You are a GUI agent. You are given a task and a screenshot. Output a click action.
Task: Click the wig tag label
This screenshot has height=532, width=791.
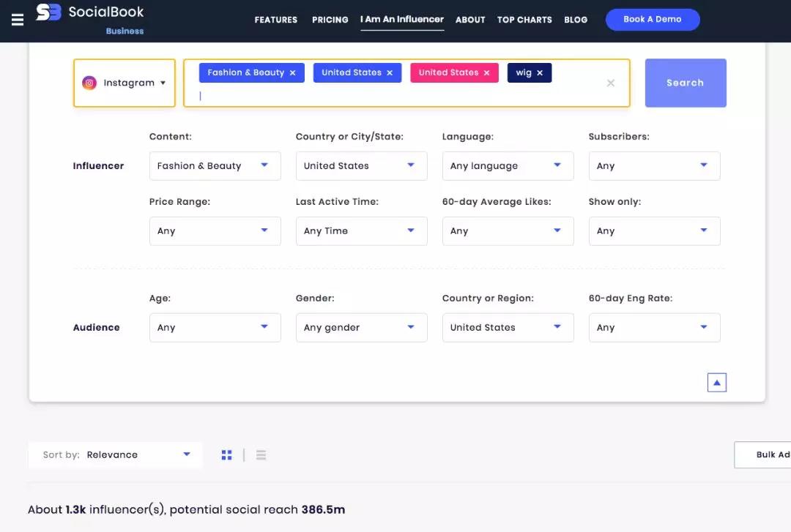(524, 72)
